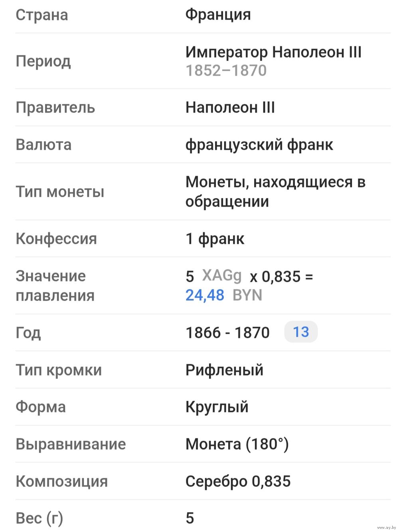Screen dimensions: 399x532
Task: Select Наполеон III in the Правитель row
Action: click(230, 107)
